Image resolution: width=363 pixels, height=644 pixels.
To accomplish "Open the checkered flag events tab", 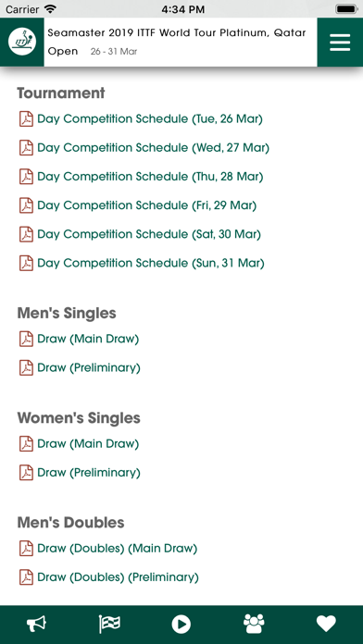I will coord(109,625).
